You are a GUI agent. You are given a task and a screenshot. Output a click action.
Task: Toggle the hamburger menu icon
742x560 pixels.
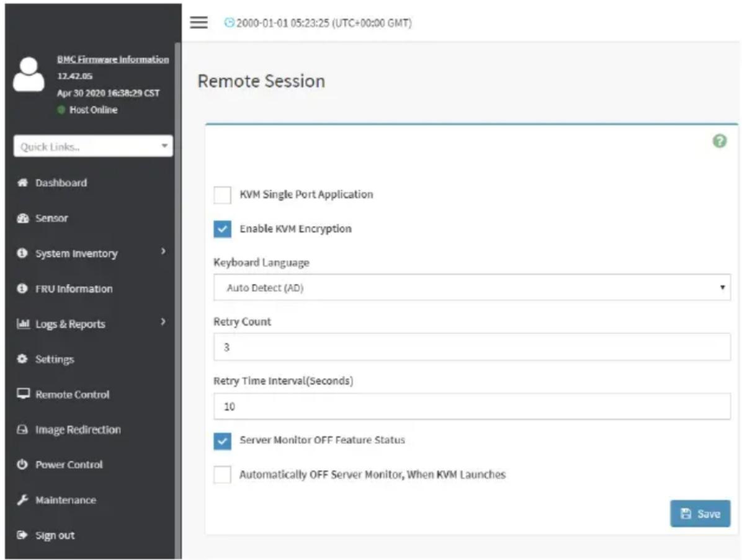click(199, 22)
